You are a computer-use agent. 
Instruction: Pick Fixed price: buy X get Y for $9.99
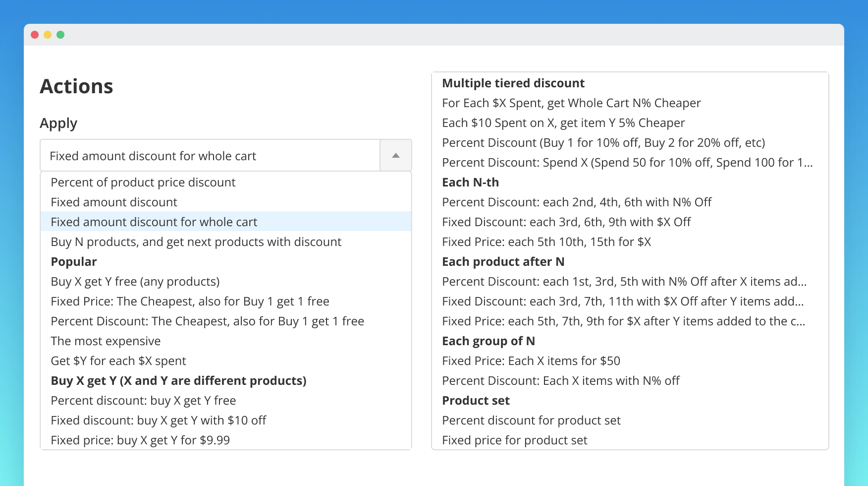[x=140, y=440]
